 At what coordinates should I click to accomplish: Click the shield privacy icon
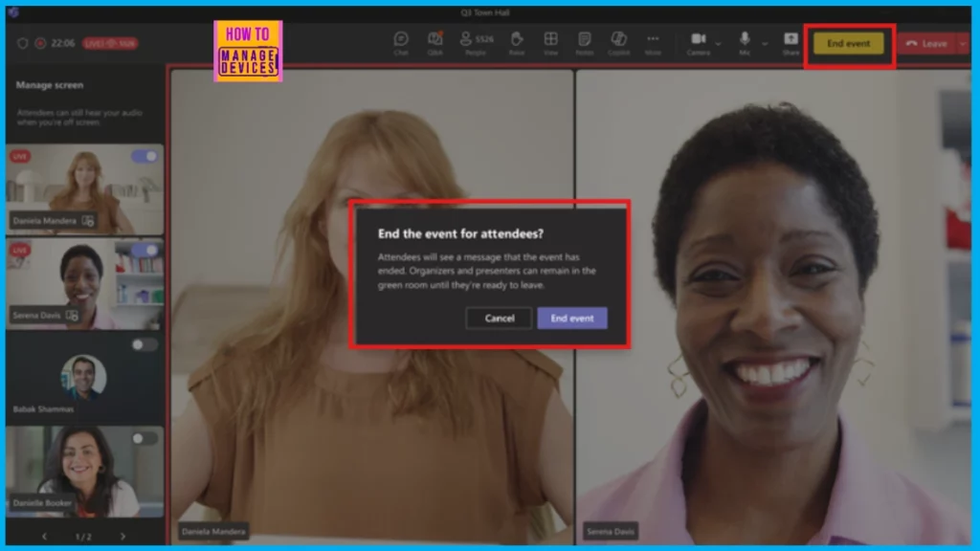click(23, 43)
